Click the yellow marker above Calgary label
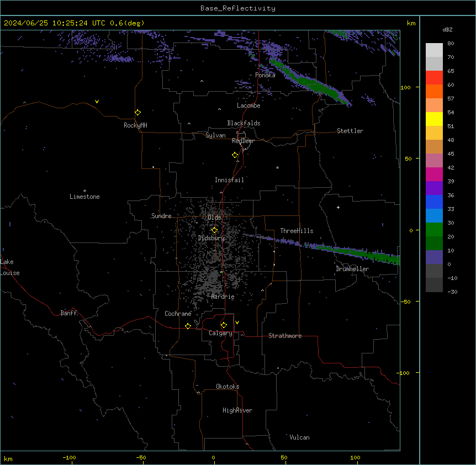This screenshot has width=476, height=465. pos(224,325)
